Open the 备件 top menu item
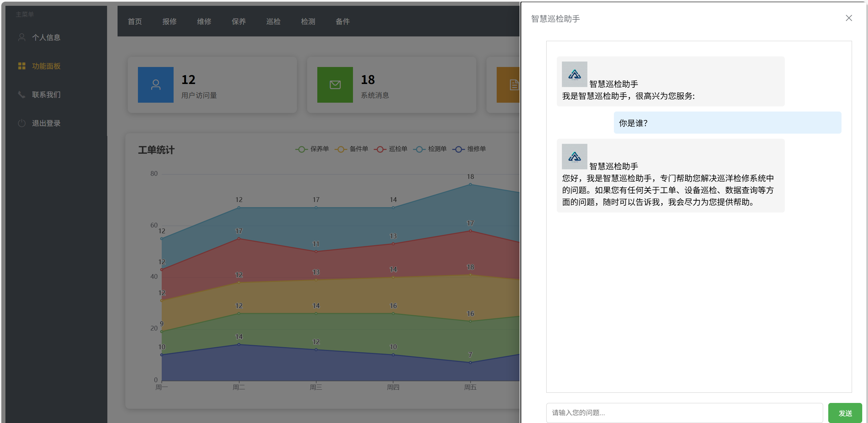Image resolution: width=868 pixels, height=423 pixels. (342, 21)
